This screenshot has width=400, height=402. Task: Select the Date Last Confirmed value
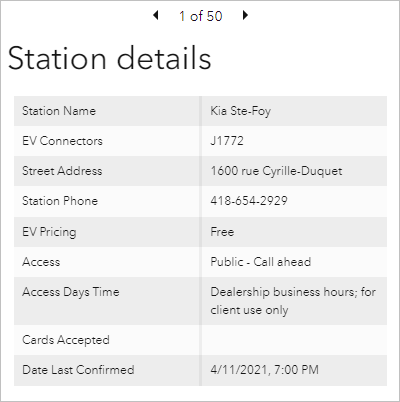[x=264, y=370]
